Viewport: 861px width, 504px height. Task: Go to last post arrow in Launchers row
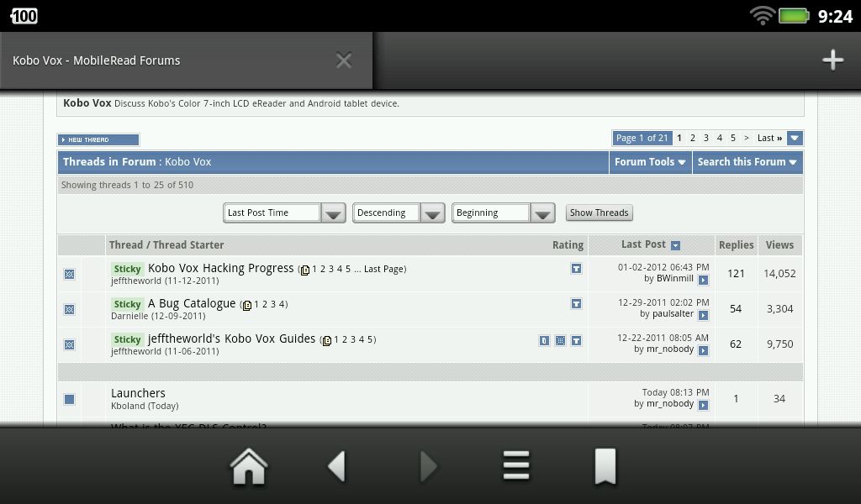(703, 405)
